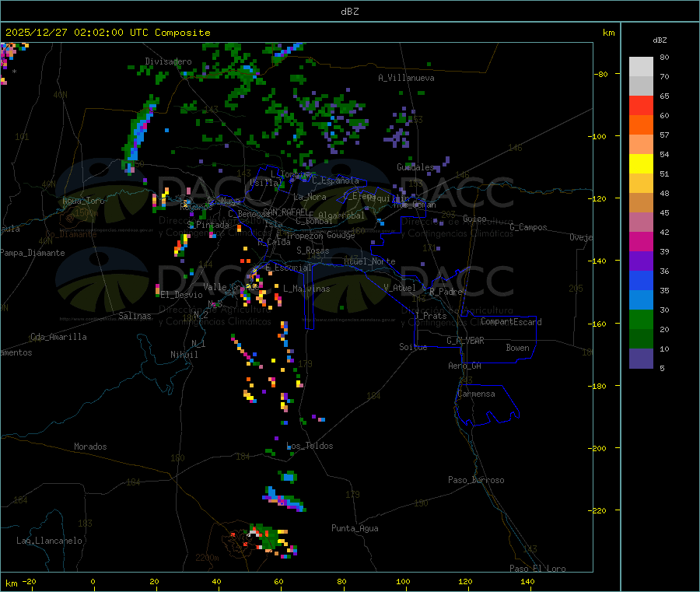Click the La_Nora map label

(310, 197)
